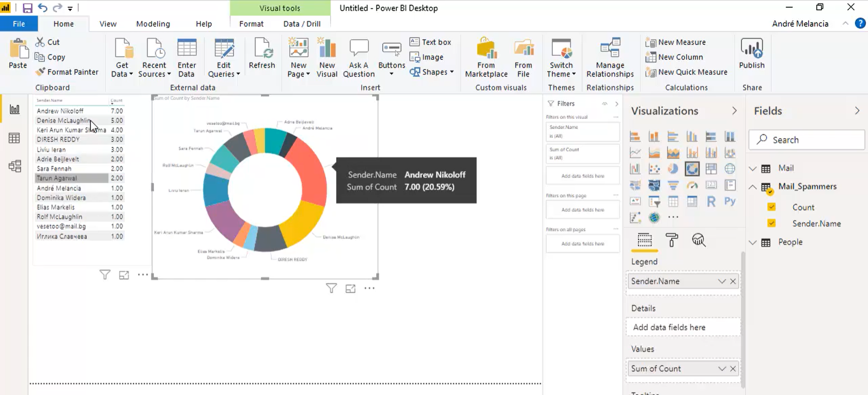
Task: Open Sum of Count values dropdown
Action: tap(722, 369)
